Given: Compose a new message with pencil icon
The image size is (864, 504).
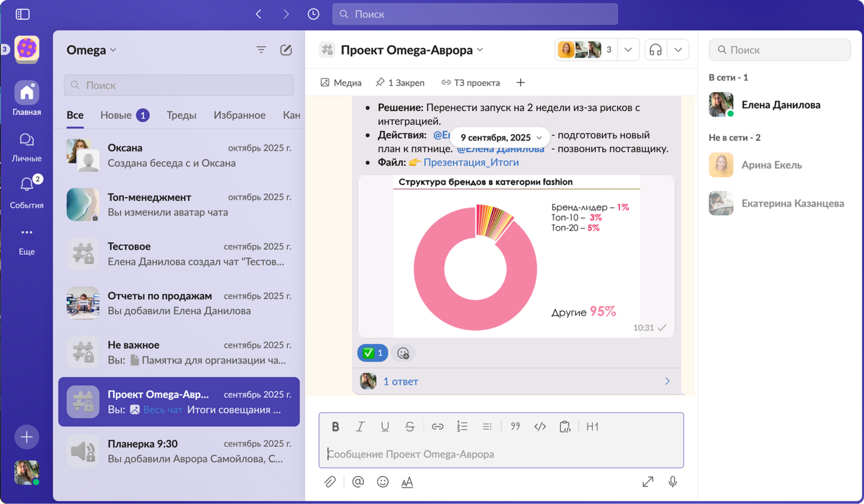Looking at the screenshot, I should coord(286,50).
